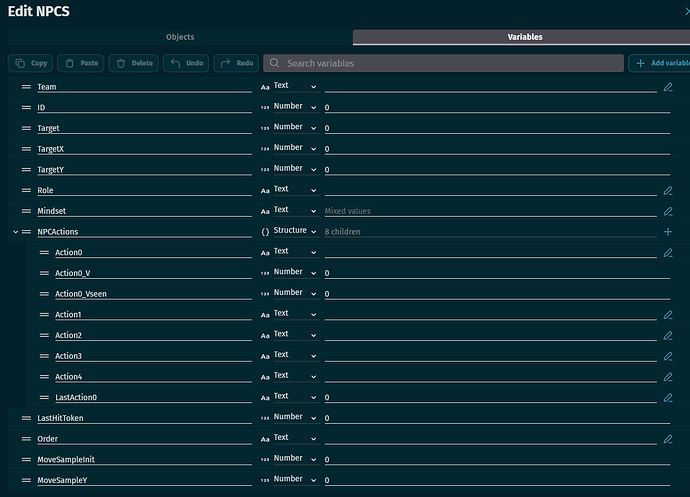The image size is (690, 497).
Task: Click the Delete button
Action: pos(133,63)
